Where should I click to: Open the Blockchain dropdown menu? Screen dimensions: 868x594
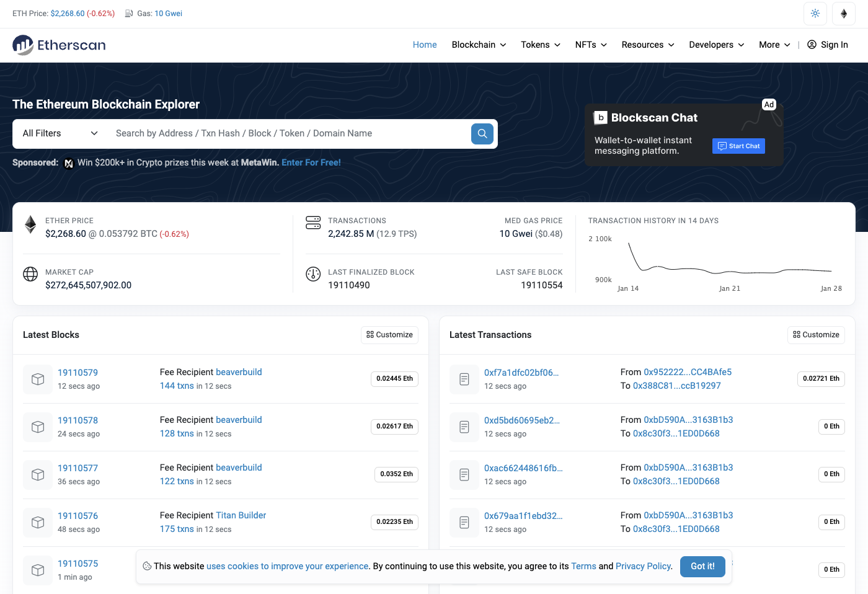click(x=478, y=45)
